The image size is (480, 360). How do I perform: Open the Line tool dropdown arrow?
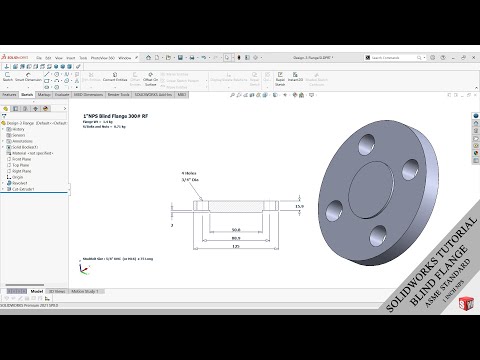coord(51,74)
